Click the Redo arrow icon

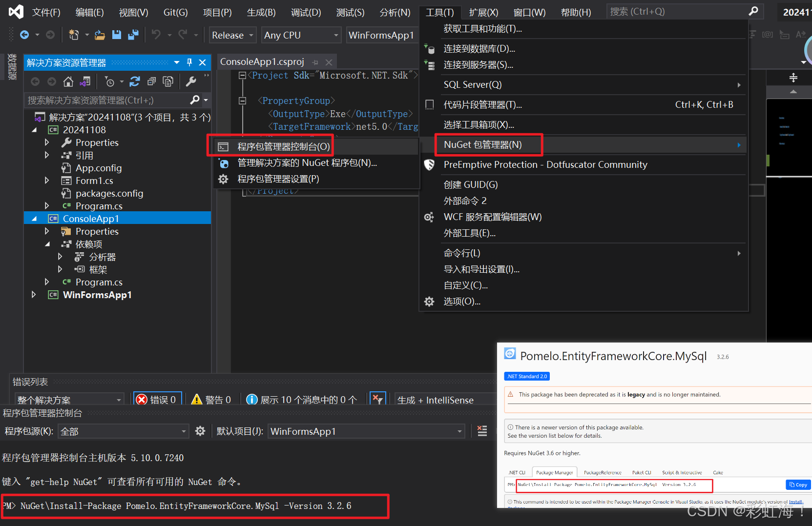(183, 35)
